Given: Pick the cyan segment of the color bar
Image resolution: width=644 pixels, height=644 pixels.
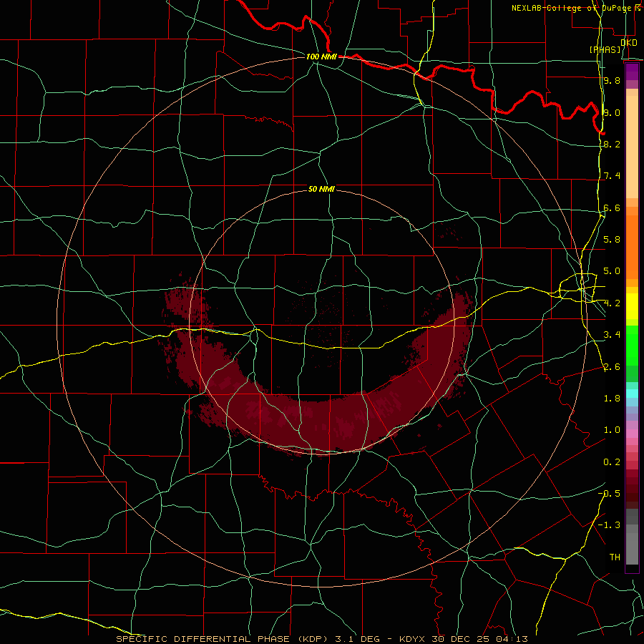Looking at the screenshot, I should (x=632, y=394).
